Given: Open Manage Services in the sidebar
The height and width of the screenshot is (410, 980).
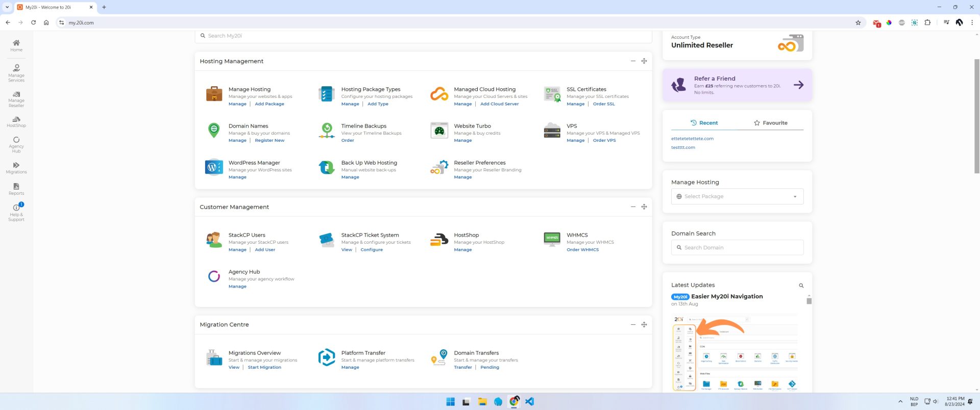Looking at the screenshot, I should tap(16, 72).
